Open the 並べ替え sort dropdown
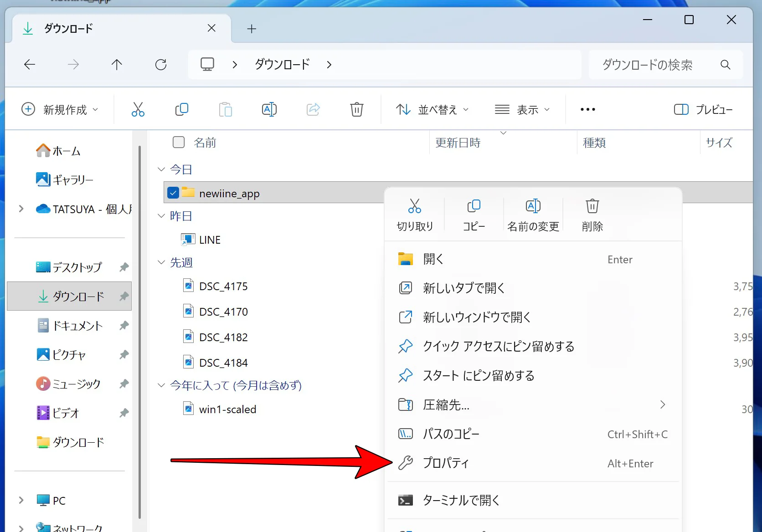The image size is (762, 532). 432,109
